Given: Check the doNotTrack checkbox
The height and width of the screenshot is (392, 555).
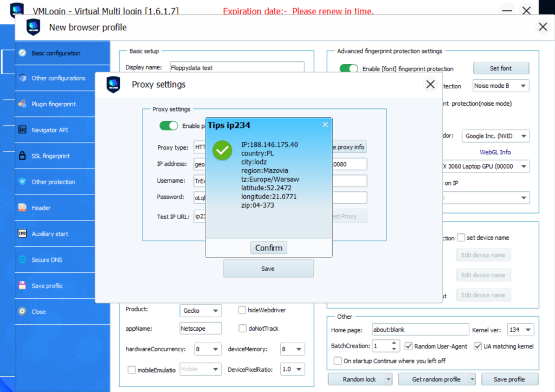Looking at the screenshot, I should [242, 328].
